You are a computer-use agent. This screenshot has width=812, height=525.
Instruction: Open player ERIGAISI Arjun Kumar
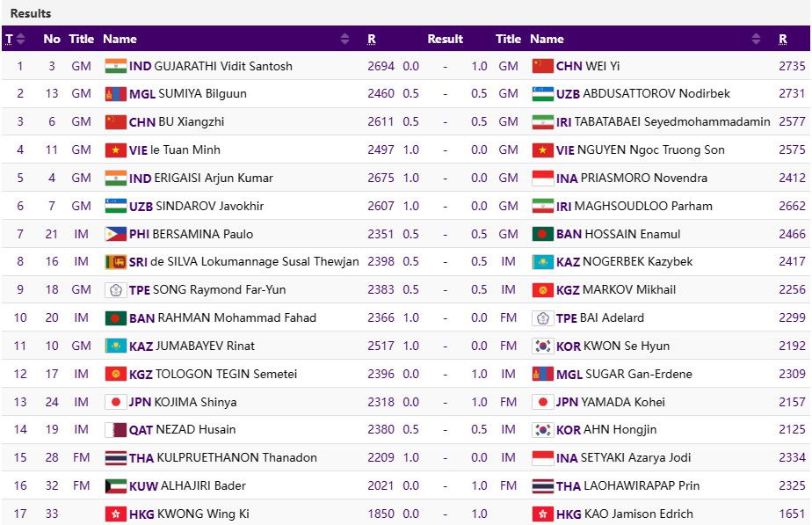[x=213, y=178]
